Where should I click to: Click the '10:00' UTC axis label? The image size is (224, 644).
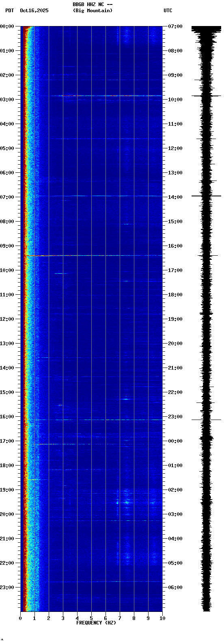point(175,100)
